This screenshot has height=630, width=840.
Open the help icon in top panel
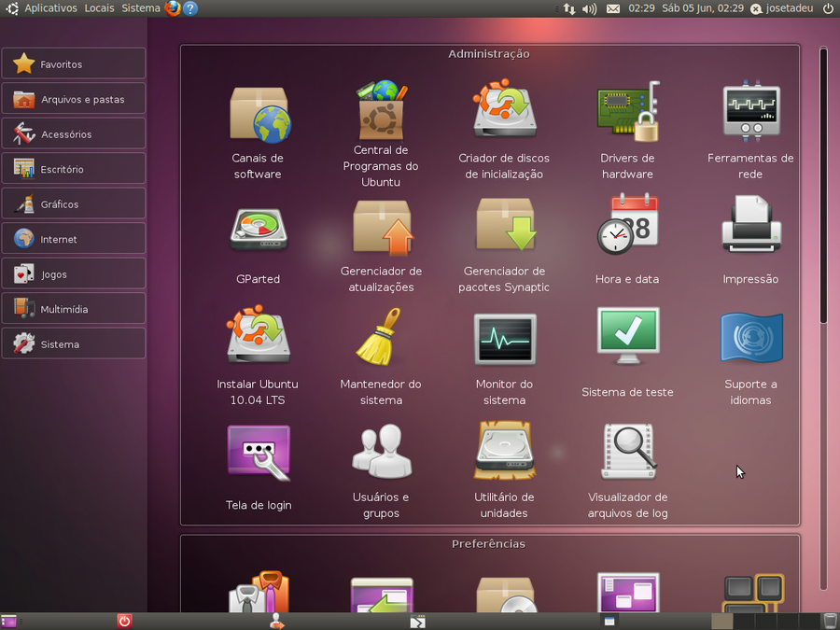coord(190,8)
